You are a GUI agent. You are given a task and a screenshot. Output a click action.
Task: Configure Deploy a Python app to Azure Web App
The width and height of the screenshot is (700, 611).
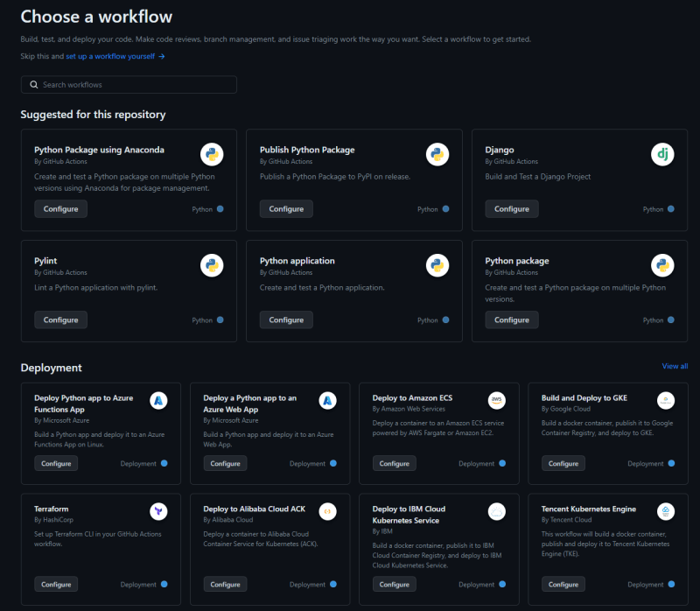[226, 464]
